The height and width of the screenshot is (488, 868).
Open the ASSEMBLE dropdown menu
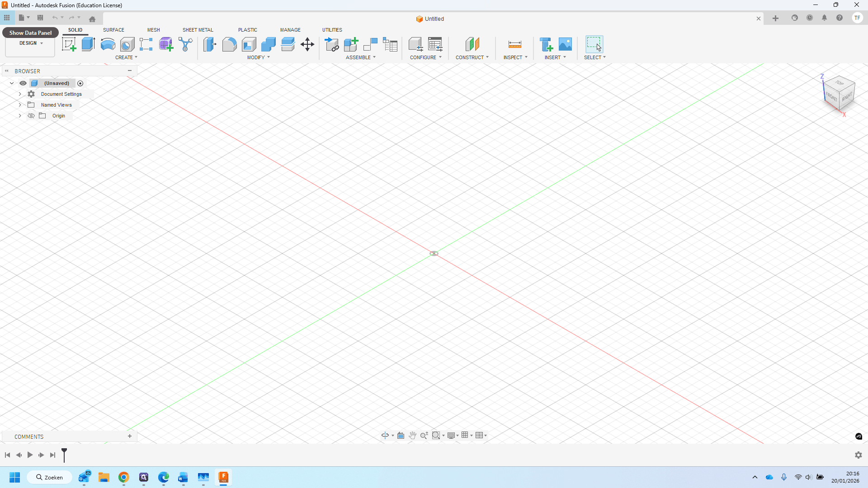[360, 57]
